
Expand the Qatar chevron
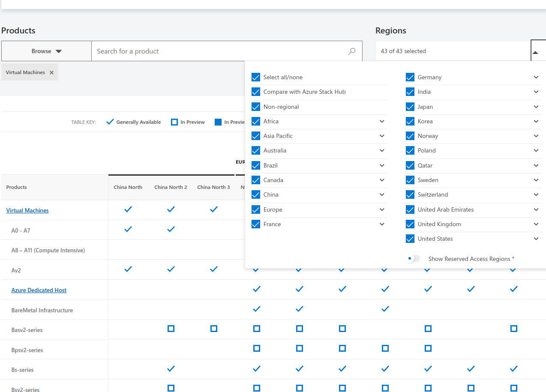tap(536, 165)
